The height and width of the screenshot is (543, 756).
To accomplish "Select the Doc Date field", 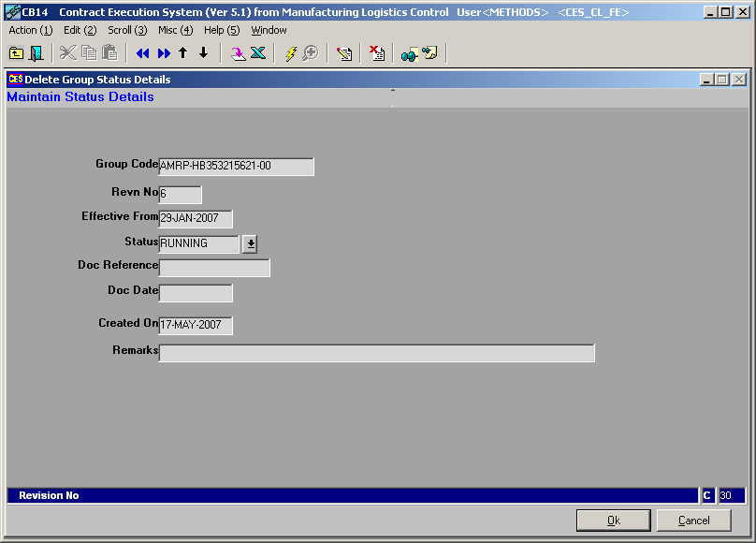I will pyautogui.click(x=196, y=293).
